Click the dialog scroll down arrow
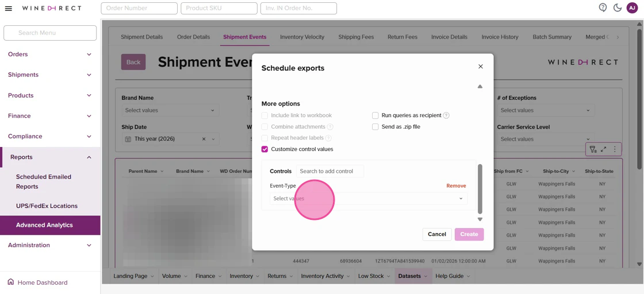The height and width of the screenshot is (294, 644). [x=480, y=219]
